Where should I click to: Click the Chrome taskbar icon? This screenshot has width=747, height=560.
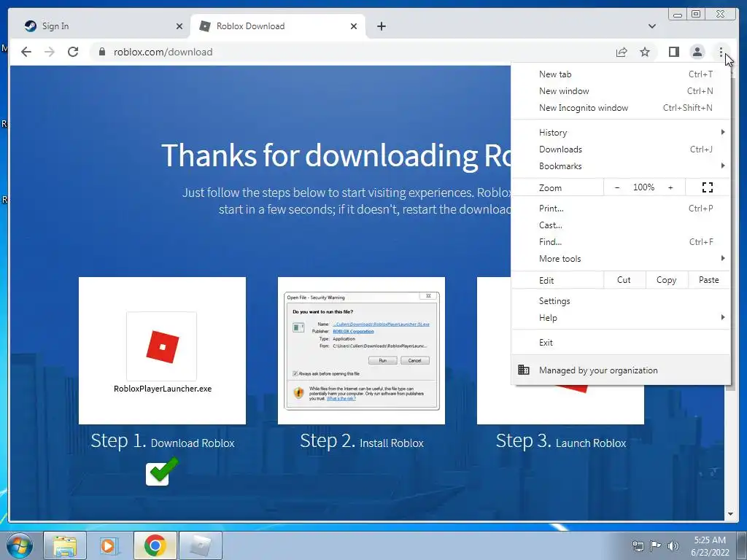point(155,545)
